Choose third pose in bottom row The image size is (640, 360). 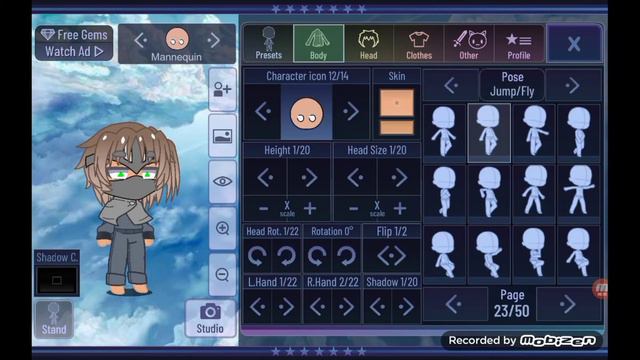(534, 254)
